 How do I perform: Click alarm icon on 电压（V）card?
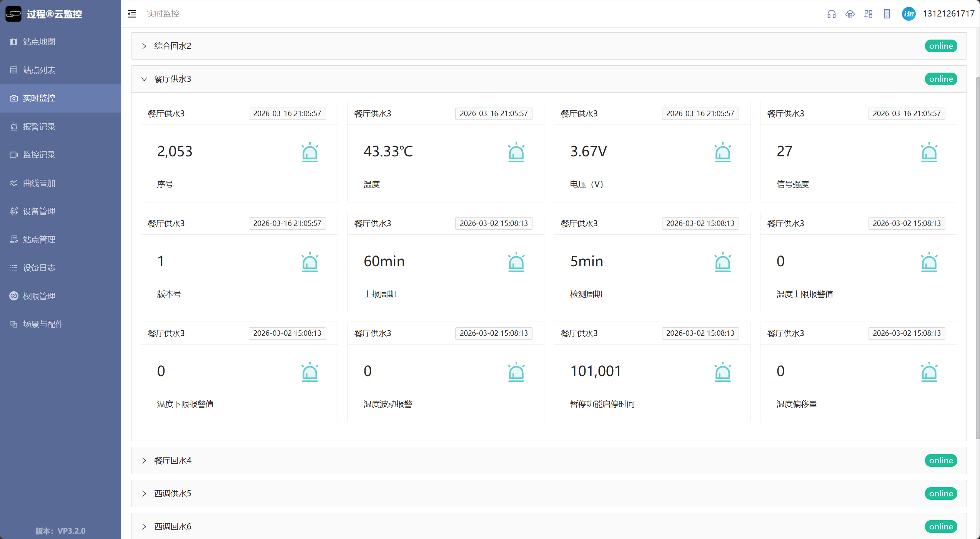point(722,152)
